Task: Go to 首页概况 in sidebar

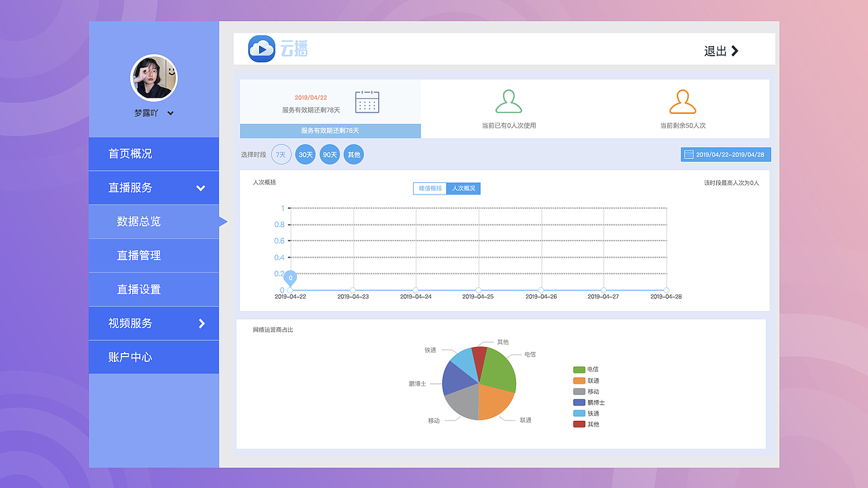Action: [154, 154]
